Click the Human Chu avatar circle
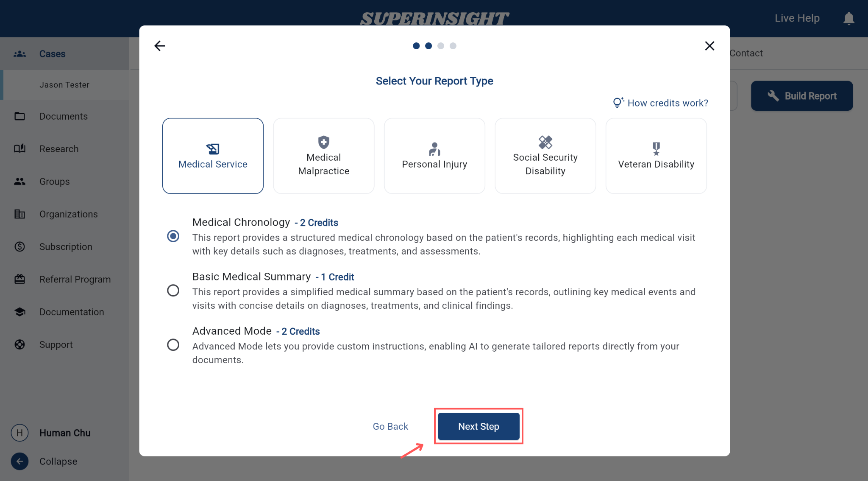Image resolution: width=868 pixels, height=481 pixels. pyautogui.click(x=19, y=433)
